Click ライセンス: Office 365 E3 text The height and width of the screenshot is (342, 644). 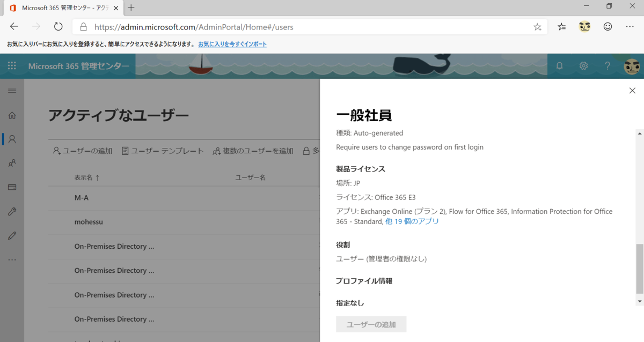[376, 197]
